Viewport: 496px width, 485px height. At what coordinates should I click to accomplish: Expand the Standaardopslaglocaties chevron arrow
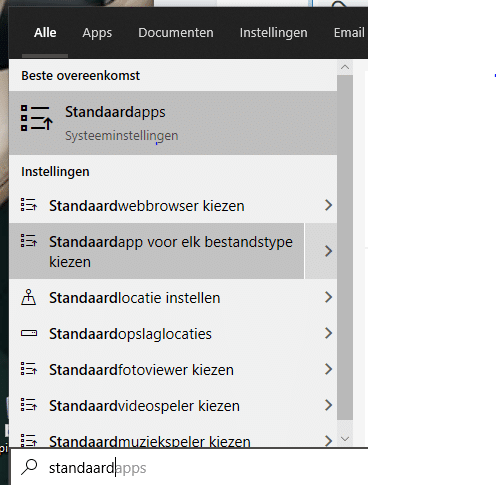pyautogui.click(x=328, y=333)
